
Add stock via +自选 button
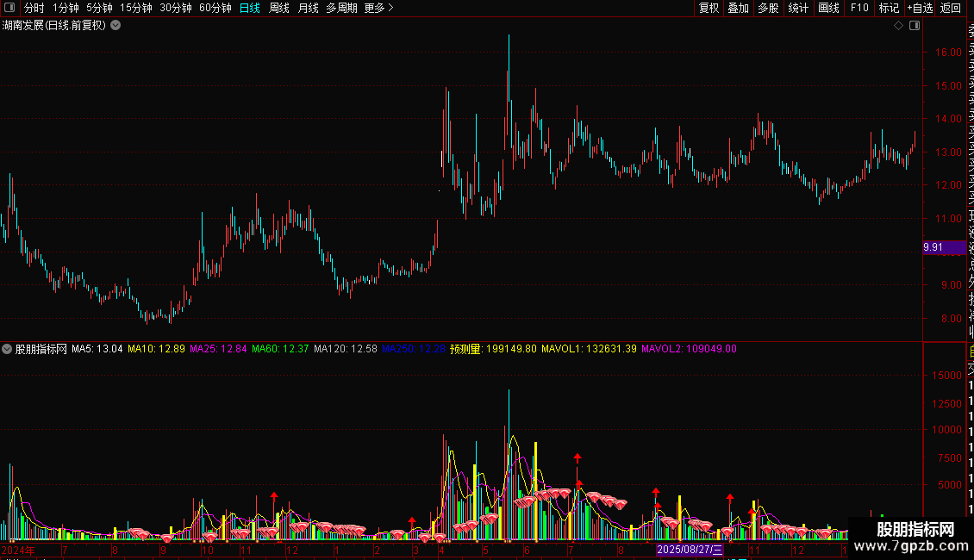(x=920, y=8)
